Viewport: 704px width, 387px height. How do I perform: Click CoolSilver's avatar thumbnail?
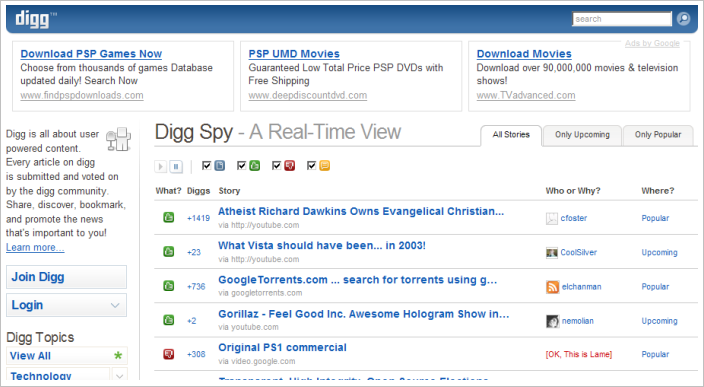[x=552, y=252]
